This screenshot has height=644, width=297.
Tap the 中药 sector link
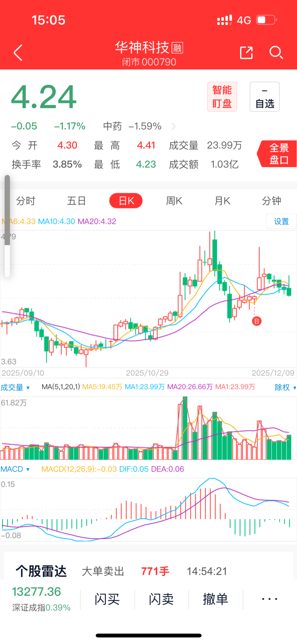click(113, 126)
